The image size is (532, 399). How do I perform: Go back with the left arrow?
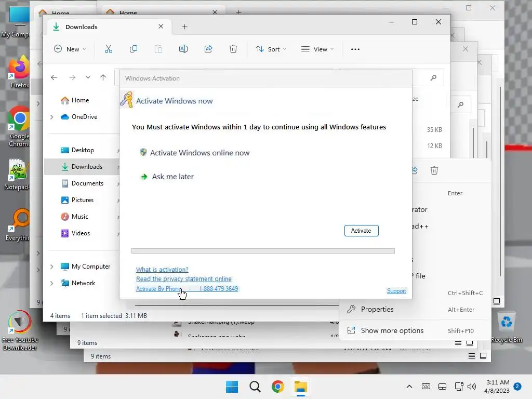coord(54,77)
